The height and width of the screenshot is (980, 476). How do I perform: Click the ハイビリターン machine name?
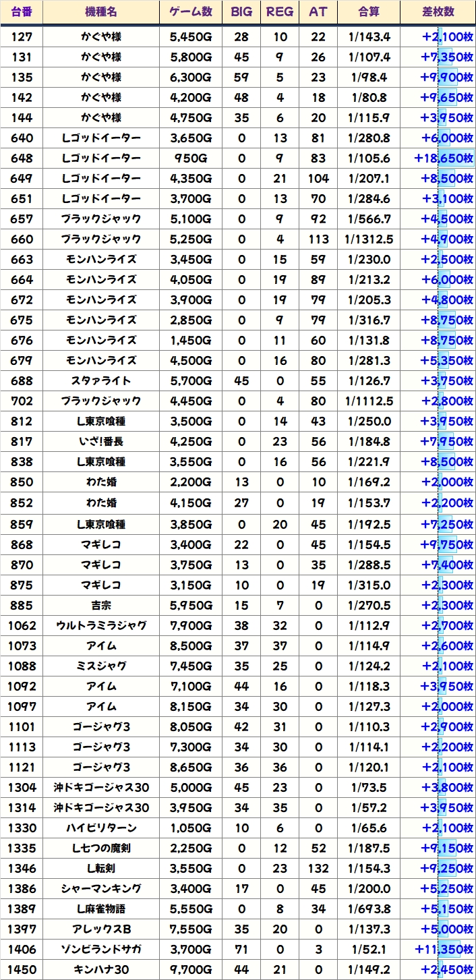[x=101, y=828]
